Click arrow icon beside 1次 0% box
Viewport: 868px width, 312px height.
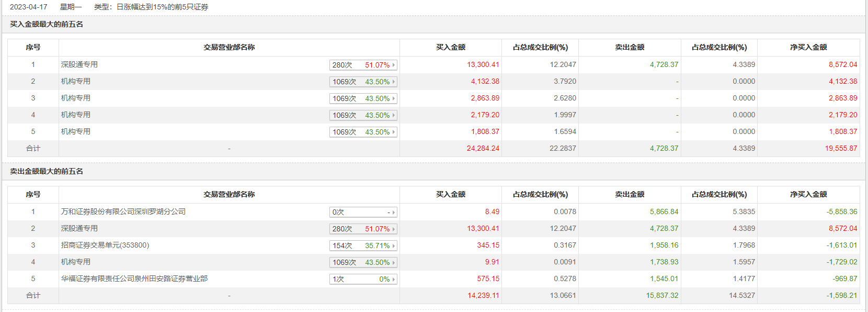[394, 279]
